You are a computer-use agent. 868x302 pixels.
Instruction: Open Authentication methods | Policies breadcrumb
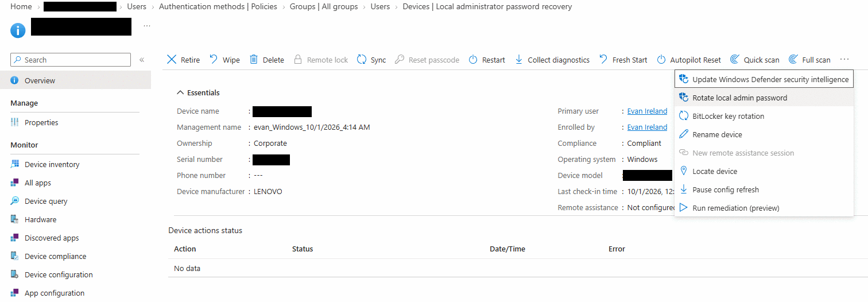click(218, 6)
